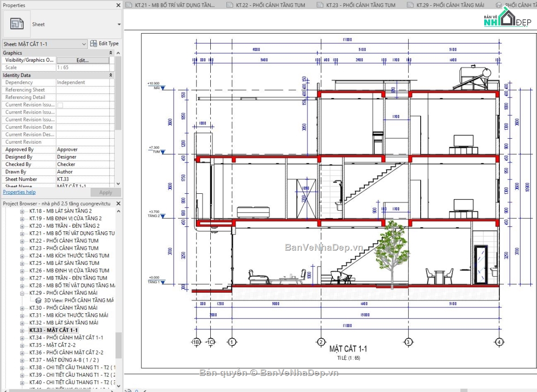Expand the KT.24 tree node
This screenshot has height=392, width=537.
pyautogui.click(x=22, y=256)
